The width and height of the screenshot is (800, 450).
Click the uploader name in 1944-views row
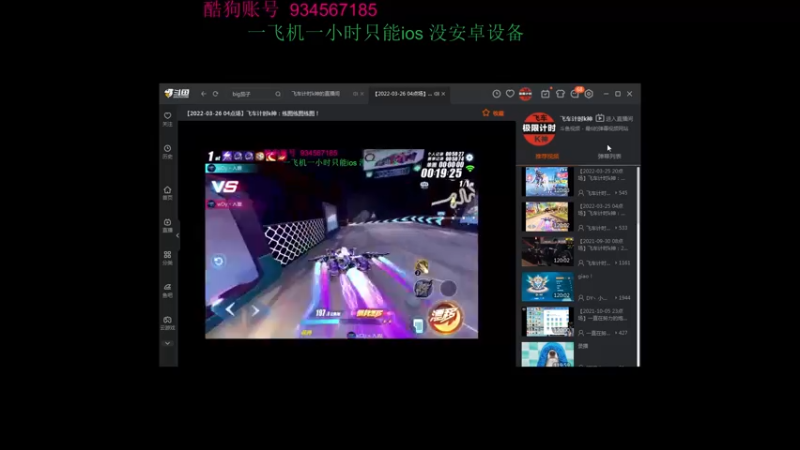click(x=594, y=297)
